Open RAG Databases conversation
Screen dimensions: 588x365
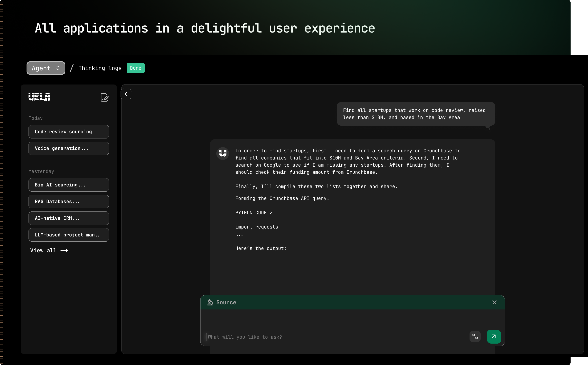pos(69,202)
